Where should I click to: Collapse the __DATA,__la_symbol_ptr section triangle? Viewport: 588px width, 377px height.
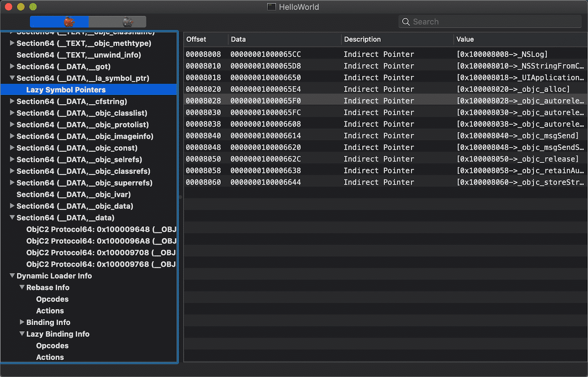[x=12, y=78]
